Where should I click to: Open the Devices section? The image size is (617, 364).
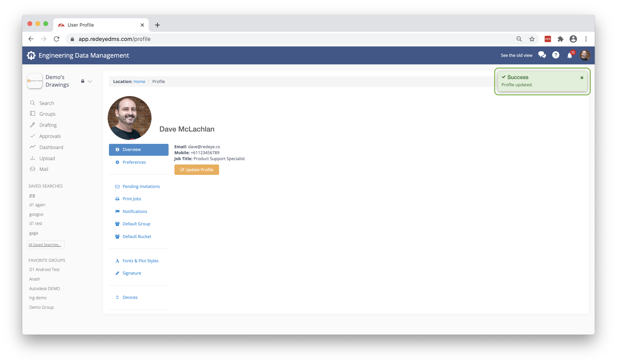[130, 297]
